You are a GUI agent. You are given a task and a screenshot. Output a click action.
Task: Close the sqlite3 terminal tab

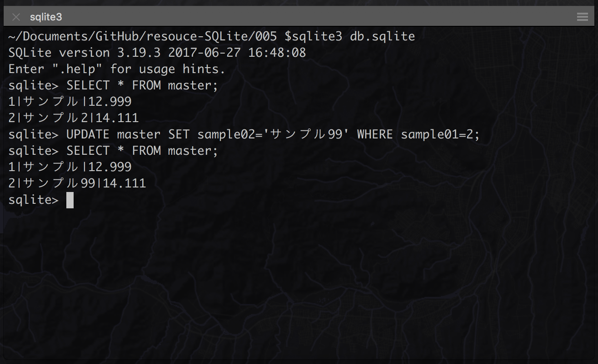[x=16, y=17]
